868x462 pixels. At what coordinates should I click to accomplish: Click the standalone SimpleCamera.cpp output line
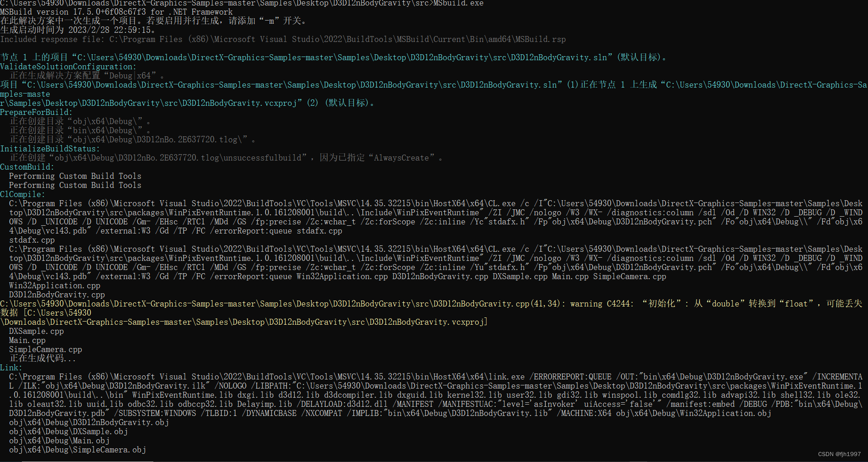click(x=46, y=349)
